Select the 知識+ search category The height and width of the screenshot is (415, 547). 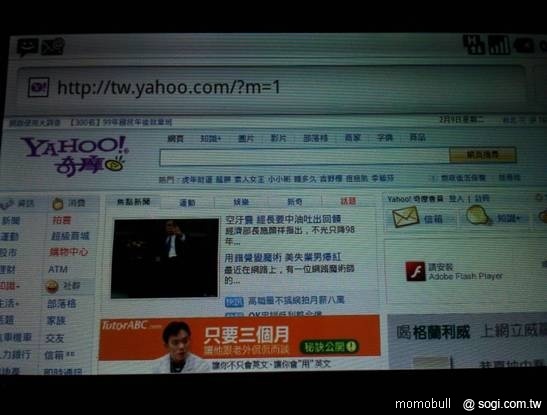211,138
